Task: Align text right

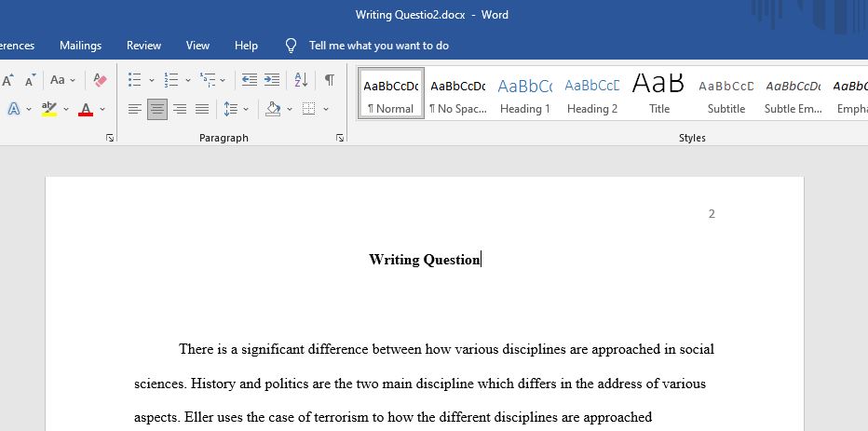Action: 180,109
